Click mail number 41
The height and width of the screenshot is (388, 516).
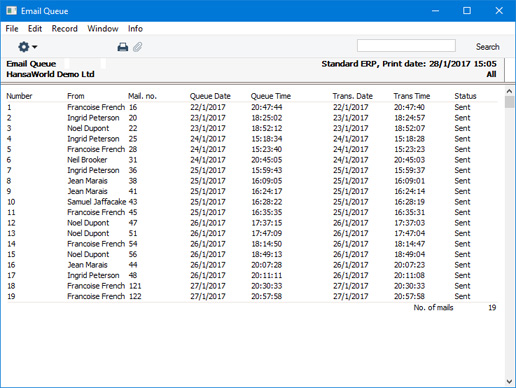click(133, 191)
